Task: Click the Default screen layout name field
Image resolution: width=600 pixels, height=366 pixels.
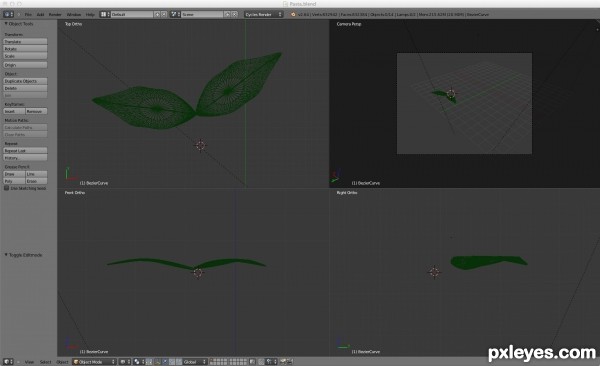Action: (x=132, y=14)
